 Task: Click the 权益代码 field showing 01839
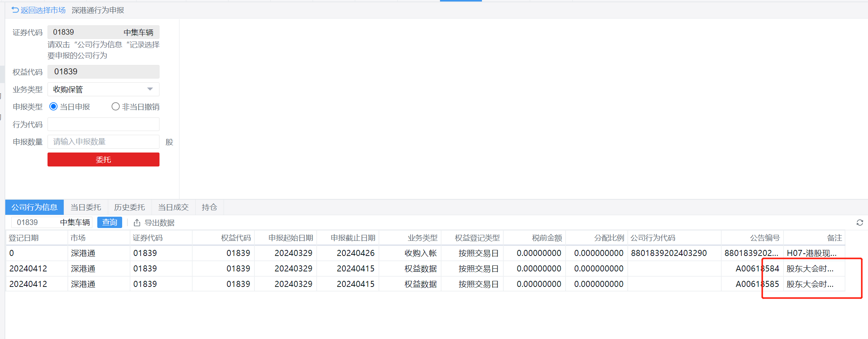[103, 72]
